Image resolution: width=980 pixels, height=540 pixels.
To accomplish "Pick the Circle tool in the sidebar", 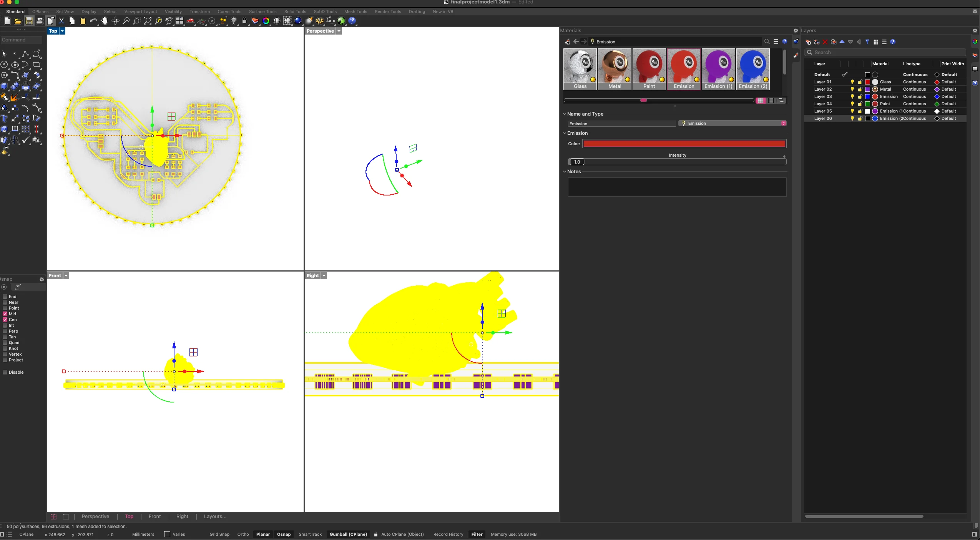I will [4, 65].
